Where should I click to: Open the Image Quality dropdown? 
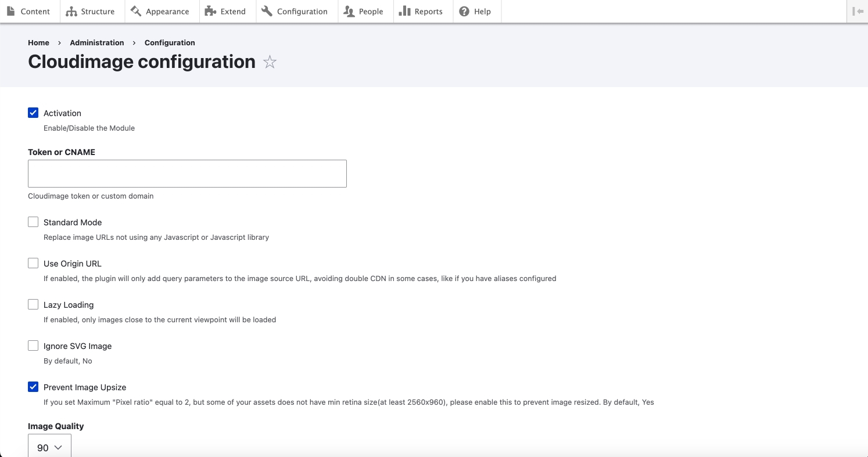[x=49, y=447]
